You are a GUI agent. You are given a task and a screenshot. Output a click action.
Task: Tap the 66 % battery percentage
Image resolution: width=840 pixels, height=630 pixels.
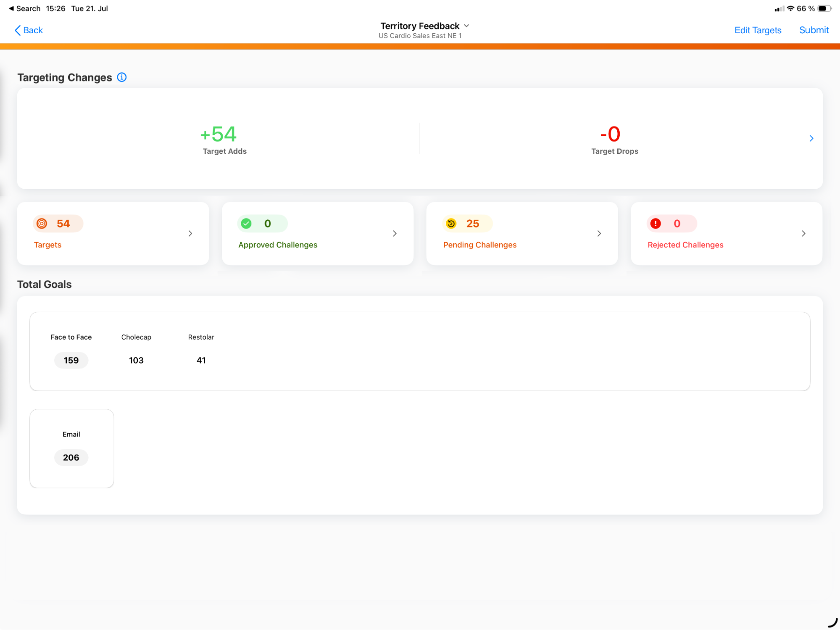pyautogui.click(x=806, y=8)
